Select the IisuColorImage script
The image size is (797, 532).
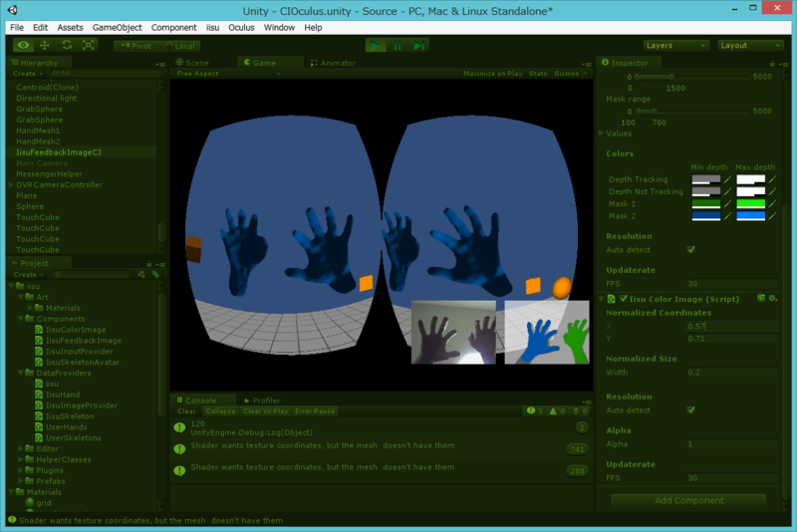(77, 330)
